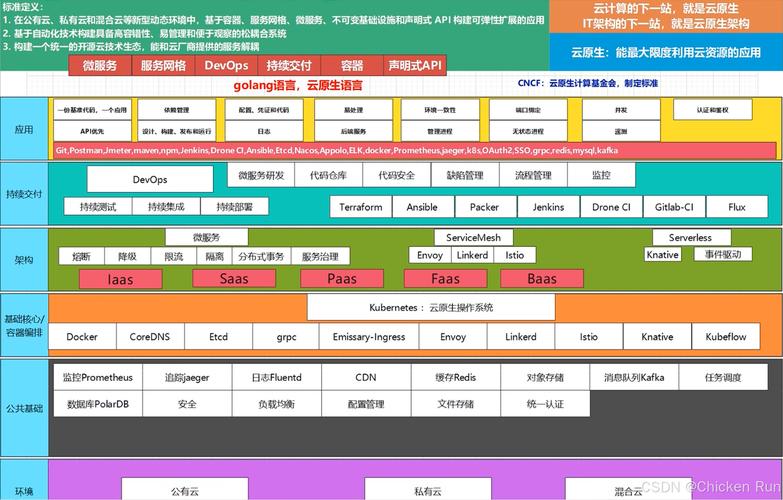Viewport: 783px width, 500px height.
Task: Select the 日志 box in 应用 row
Action: pos(264,131)
